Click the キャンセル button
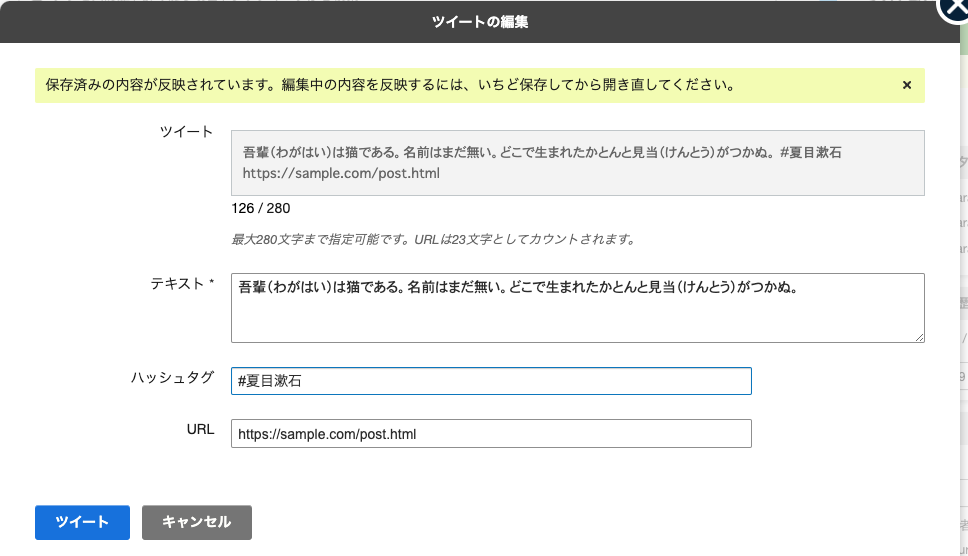 pyautogui.click(x=196, y=522)
